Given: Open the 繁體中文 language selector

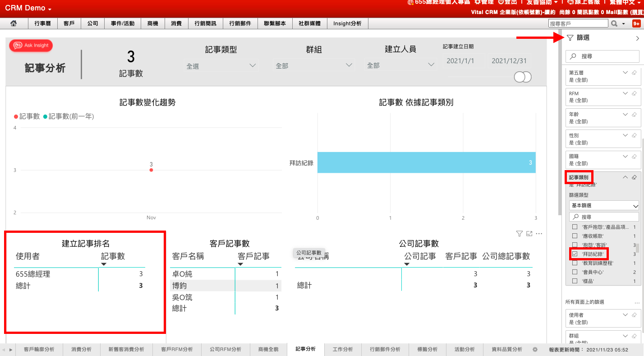Looking at the screenshot, I should click(625, 2).
